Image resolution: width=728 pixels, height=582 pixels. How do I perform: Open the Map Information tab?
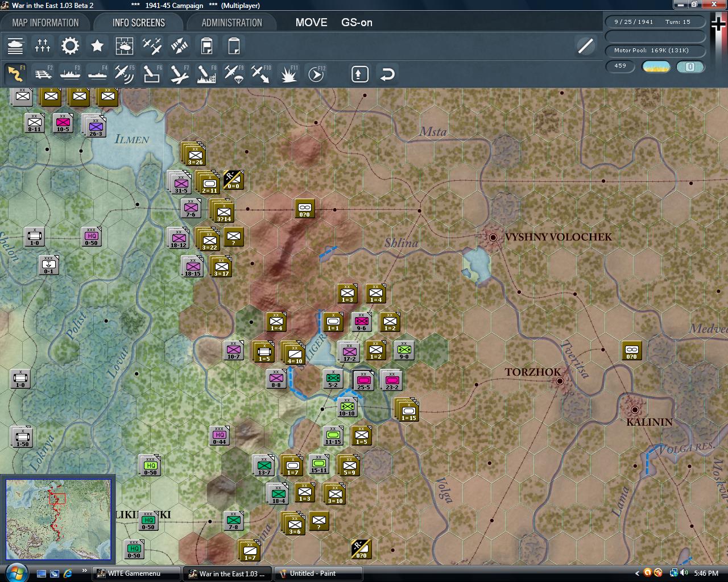pyautogui.click(x=45, y=23)
